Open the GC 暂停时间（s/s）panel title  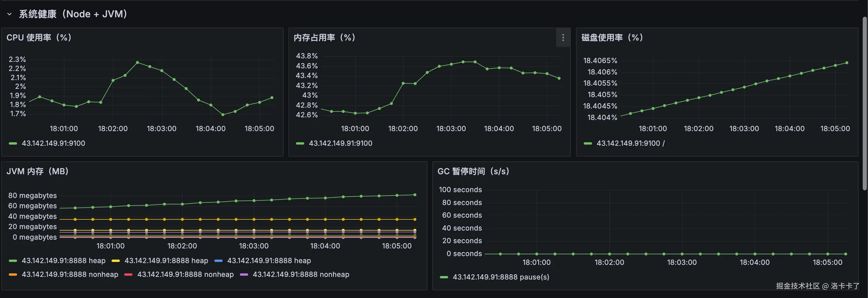473,171
